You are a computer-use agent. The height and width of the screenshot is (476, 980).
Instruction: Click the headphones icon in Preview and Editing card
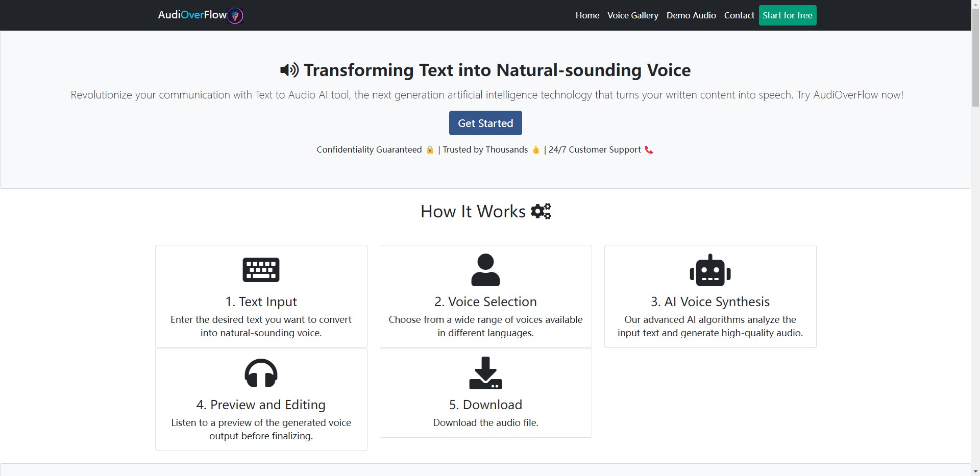[261, 373]
